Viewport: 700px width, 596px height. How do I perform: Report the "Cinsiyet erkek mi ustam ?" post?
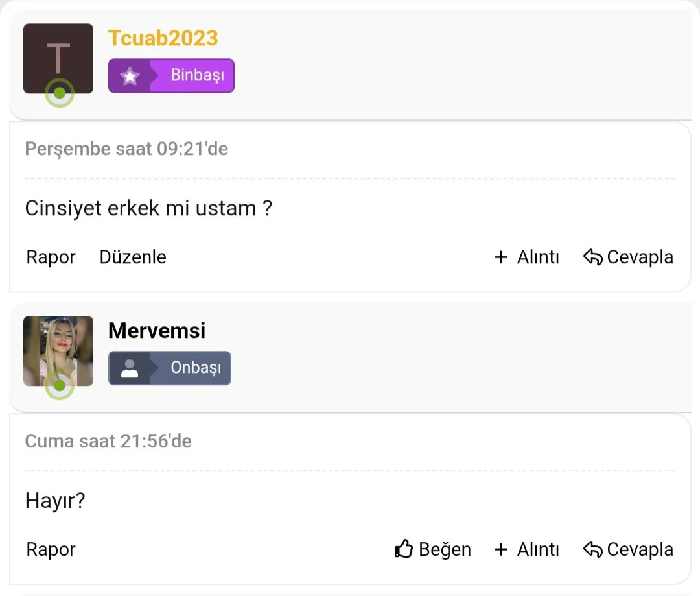coord(51,257)
